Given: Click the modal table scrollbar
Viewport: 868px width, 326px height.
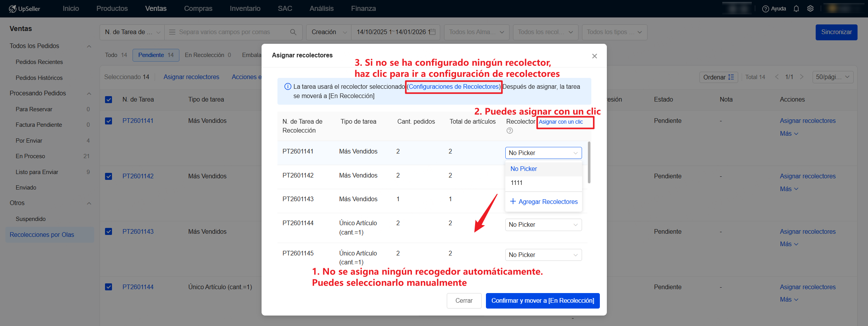Looking at the screenshot, I should (x=589, y=162).
